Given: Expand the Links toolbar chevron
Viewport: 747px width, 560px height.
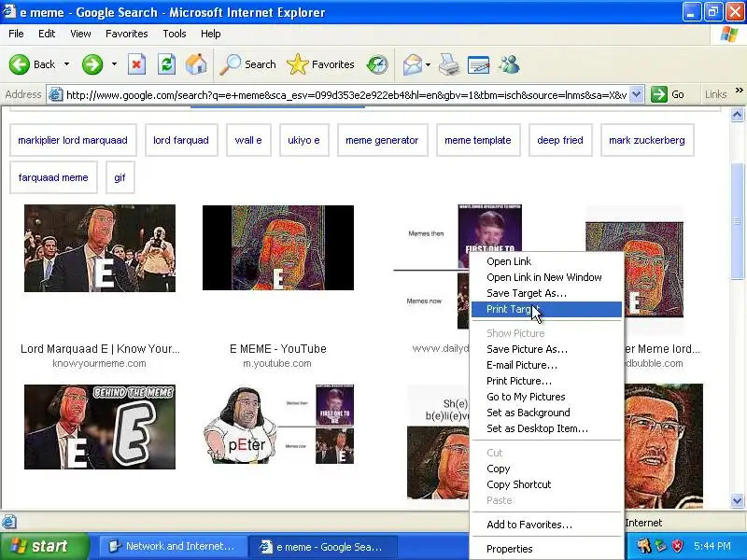Looking at the screenshot, I should coord(739,90).
